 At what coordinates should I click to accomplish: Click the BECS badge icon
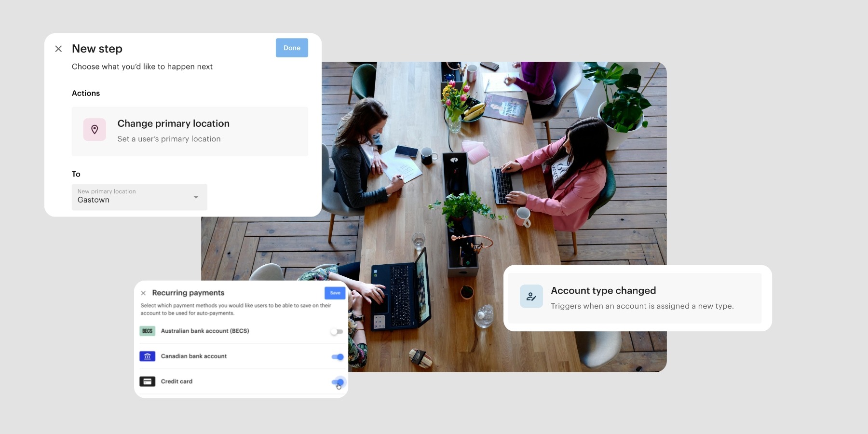click(x=147, y=331)
